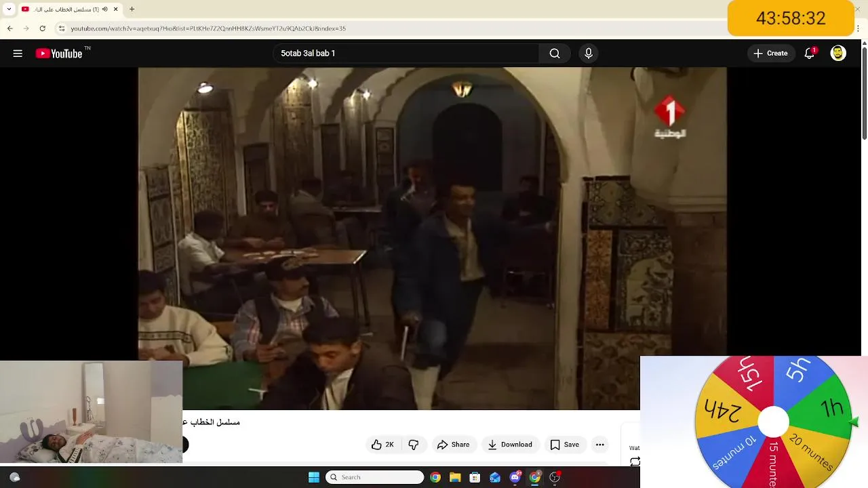Click the Windows taskbar Search box
The width and height of the screenshot is (868, 488).
(x=375, y=477)
